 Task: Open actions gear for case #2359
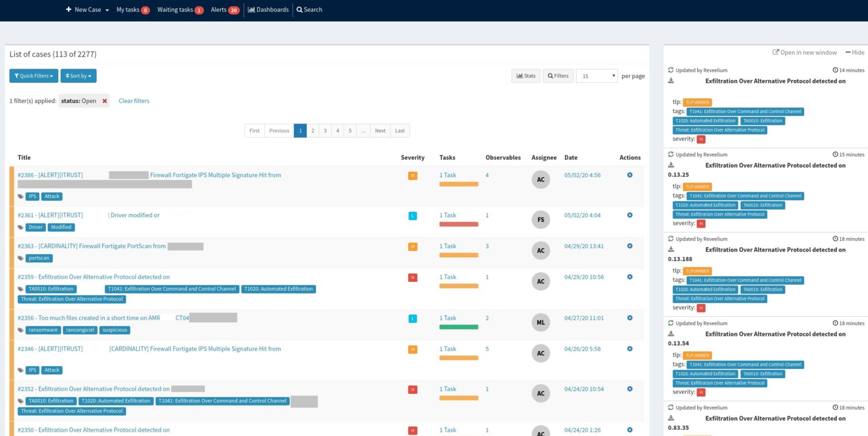630,277
